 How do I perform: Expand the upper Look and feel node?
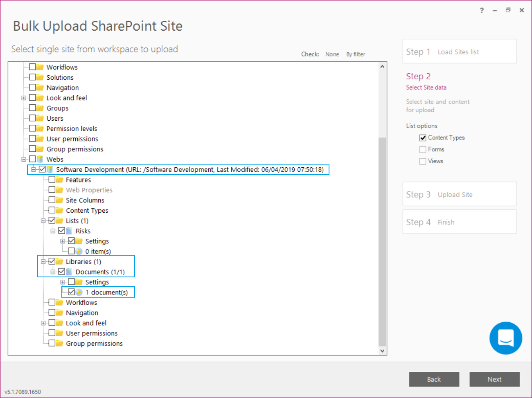pyautogui.click(x=24, y=98)
